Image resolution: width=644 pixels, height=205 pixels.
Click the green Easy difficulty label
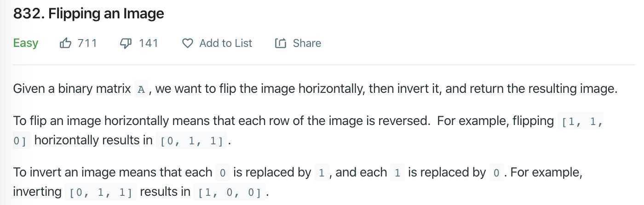pyautogui.click(x=26, y=43)
